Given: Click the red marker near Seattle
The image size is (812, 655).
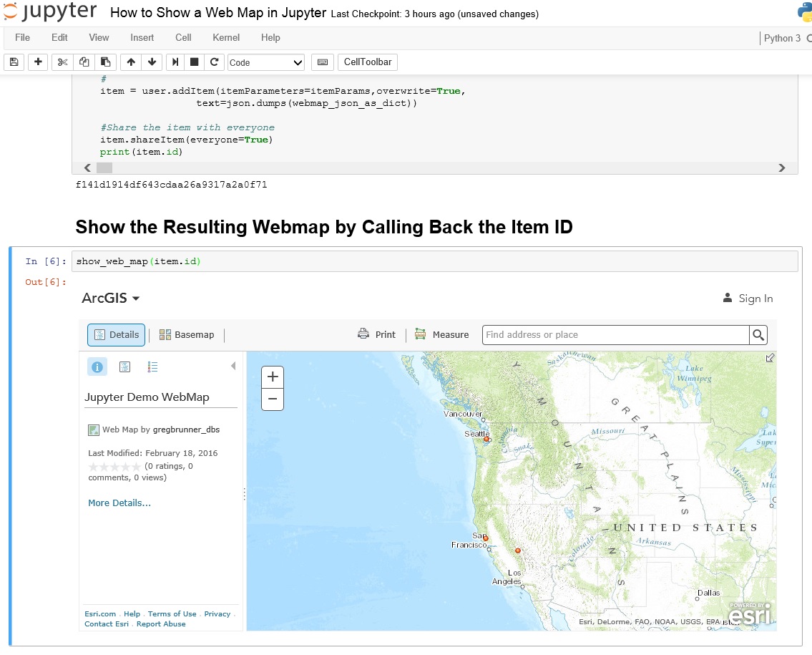Looking at the screenshot, I should point(486,439).
